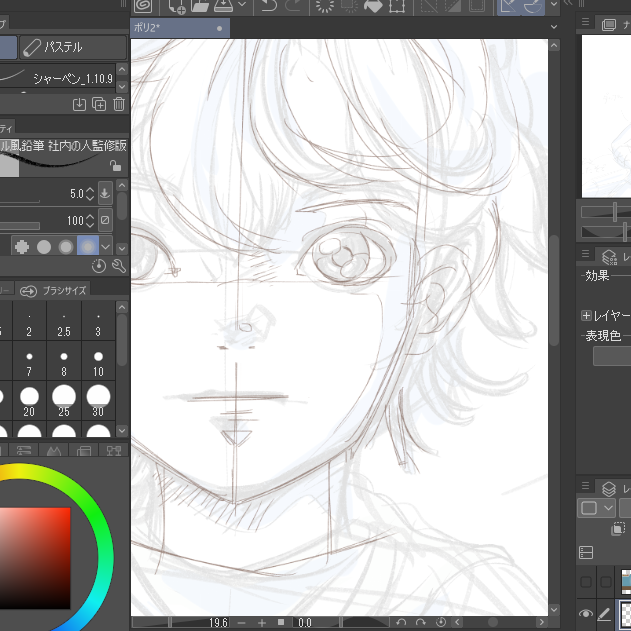631x631 pixels.
Task: Select the third hardness preset circle
Action: (x=66, y=247)
